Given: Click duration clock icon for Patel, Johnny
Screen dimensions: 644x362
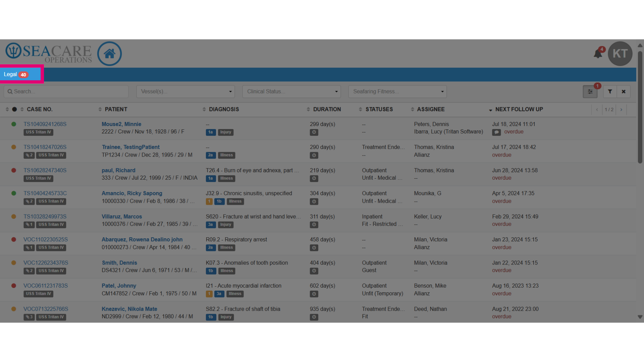Looking at the screenshot, I should (314, 294).
